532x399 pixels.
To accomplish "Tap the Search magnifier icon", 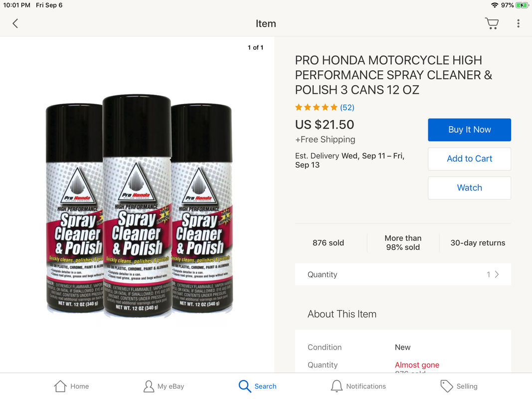I will pyautogui.click(x=245, y=386).
